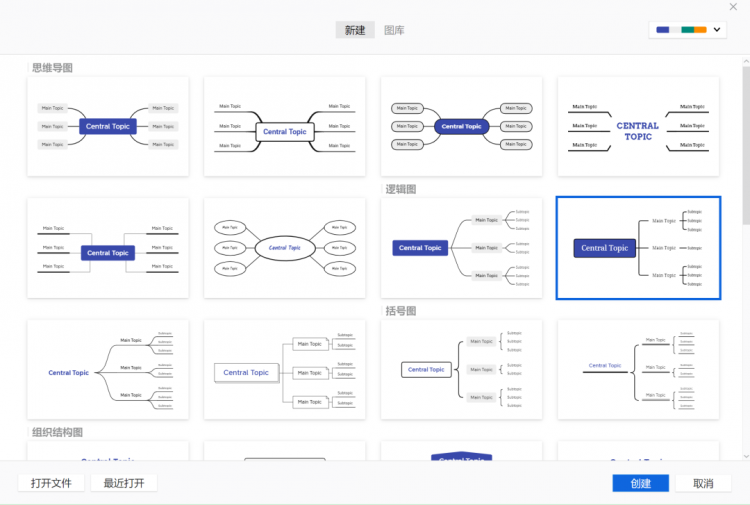The image size is (750, 505).
Task: Select first mind map template with blue rectangle center
Action: click(x=108, y=126)
